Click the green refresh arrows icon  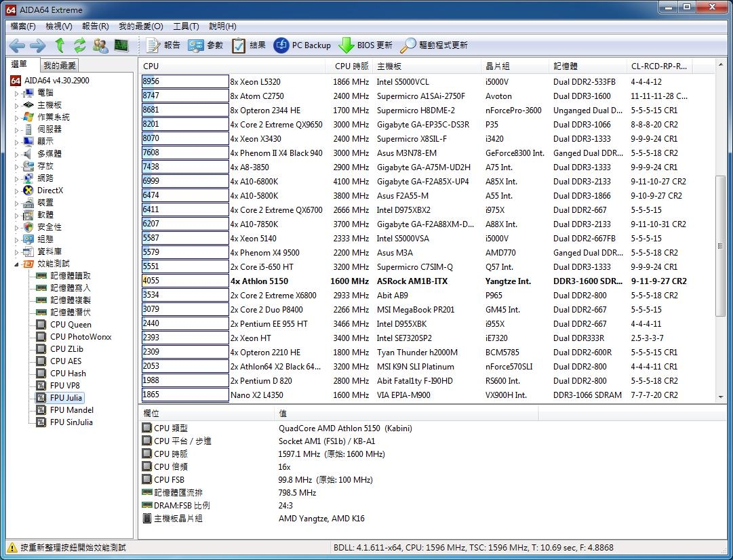click(80, 45)
